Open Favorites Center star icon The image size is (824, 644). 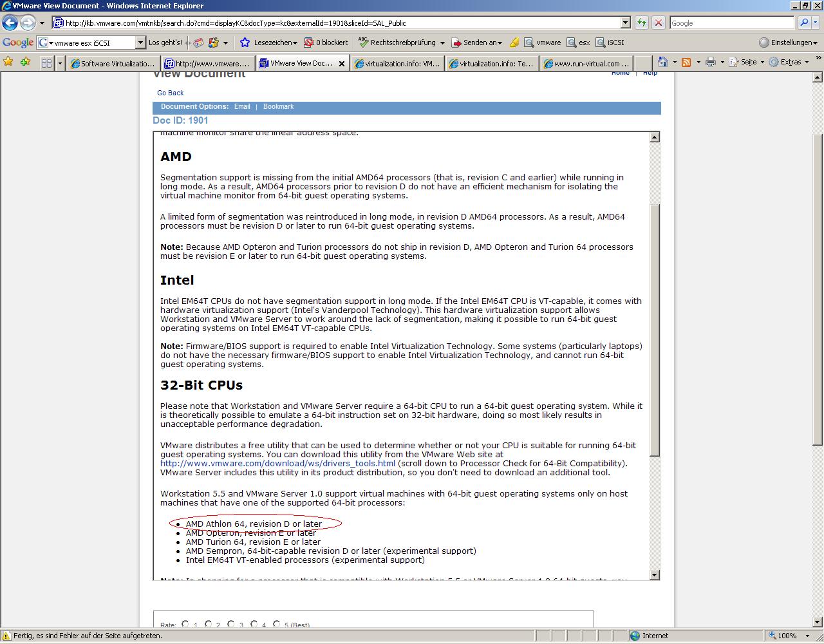8,62
